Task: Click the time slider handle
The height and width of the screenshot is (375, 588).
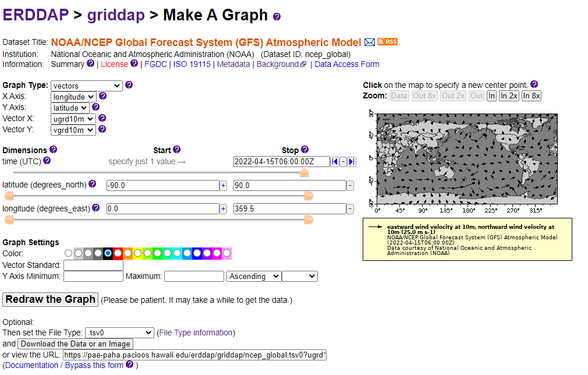Action: (304, 172)
